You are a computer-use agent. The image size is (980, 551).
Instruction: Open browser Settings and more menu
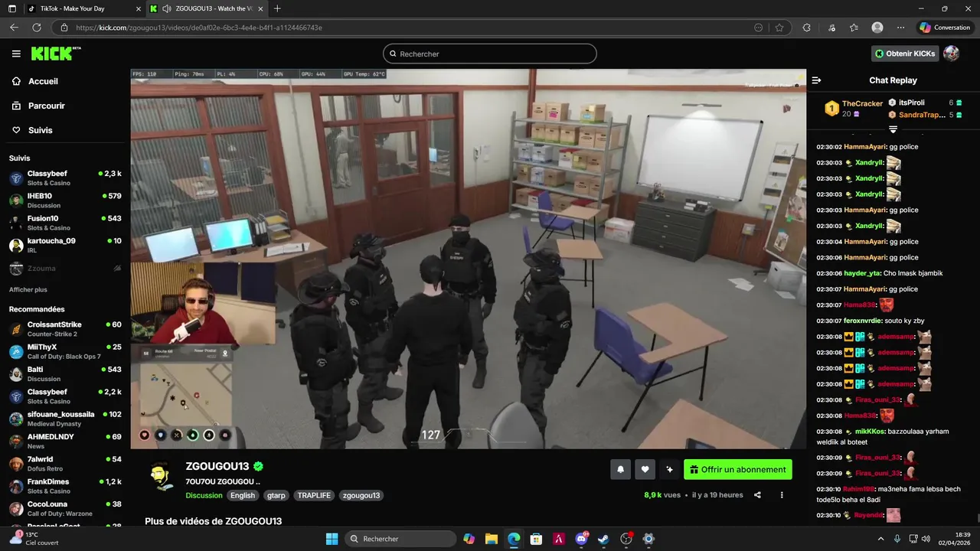(x=901, y=28)
